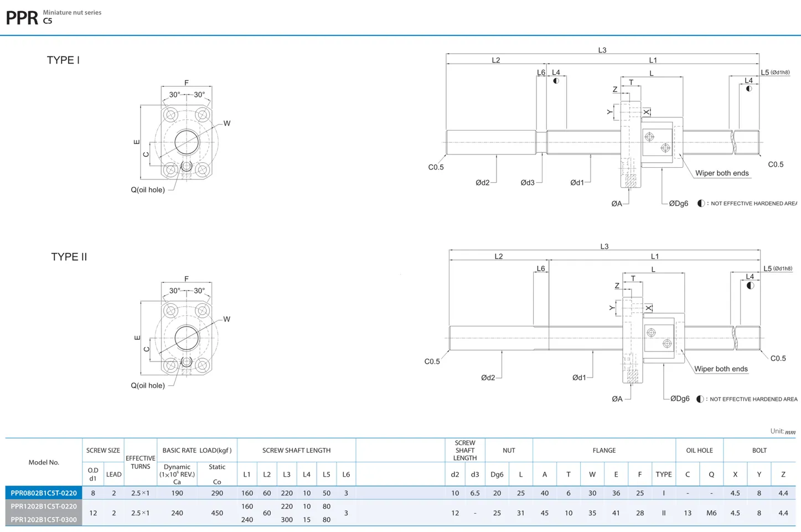Select model row PPR1202B1C5T-0300
Screen dimensions: 801x532
tap(44, 520)
